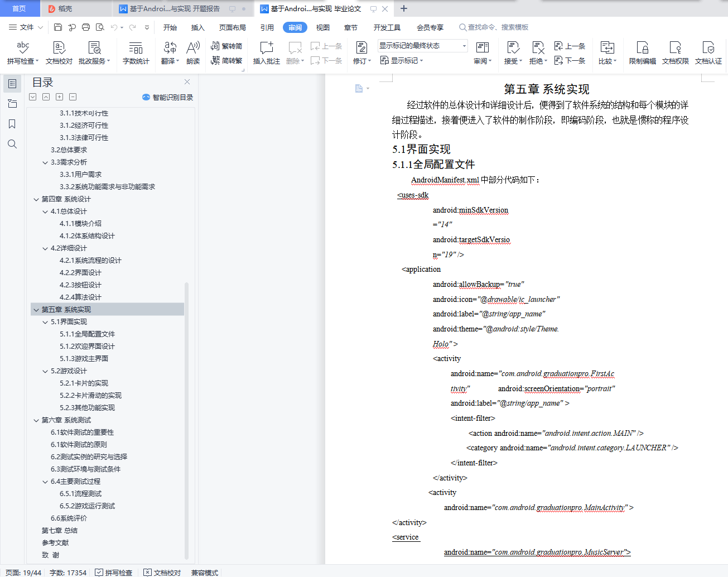Go to 下一条 revision beside 拒绝
This screenshot has height=577, width=728.
[x=570, y=60]
